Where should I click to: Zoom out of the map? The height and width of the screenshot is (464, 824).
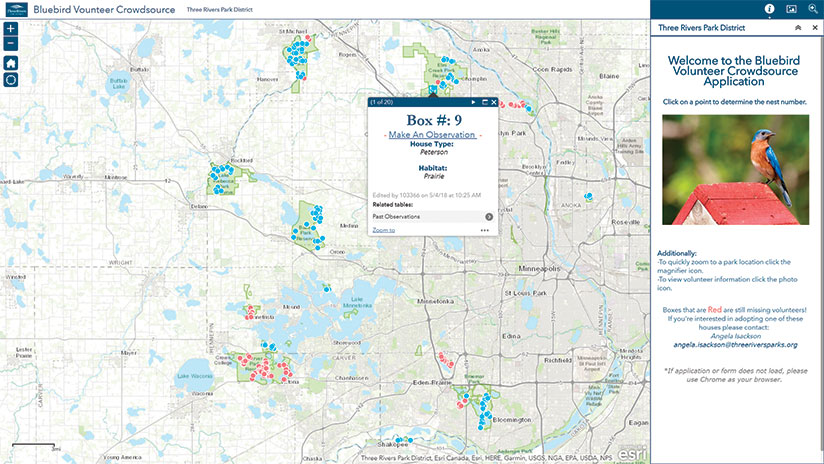(x=11, y=44)
